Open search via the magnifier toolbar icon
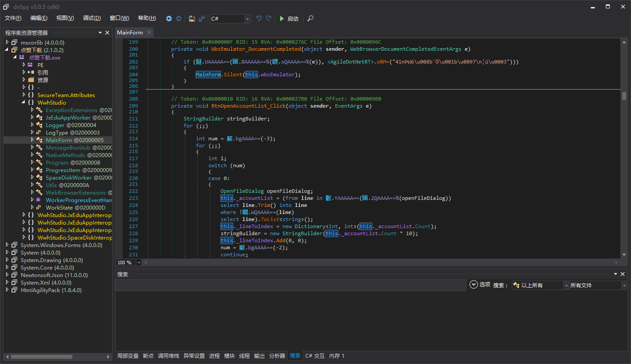 pos(310,19)
